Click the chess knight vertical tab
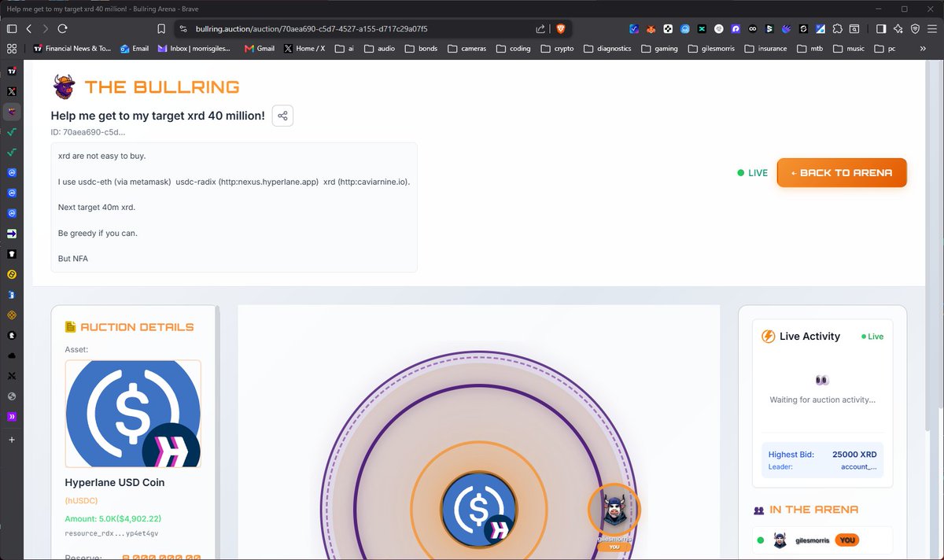 [x=12, y=335]
